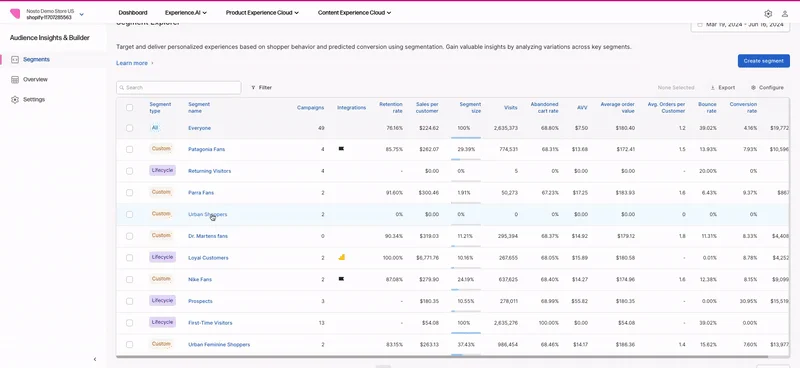Click the Custom tag on Parra Fans row
The image size is (800, 368).
[x=161, y=192]
